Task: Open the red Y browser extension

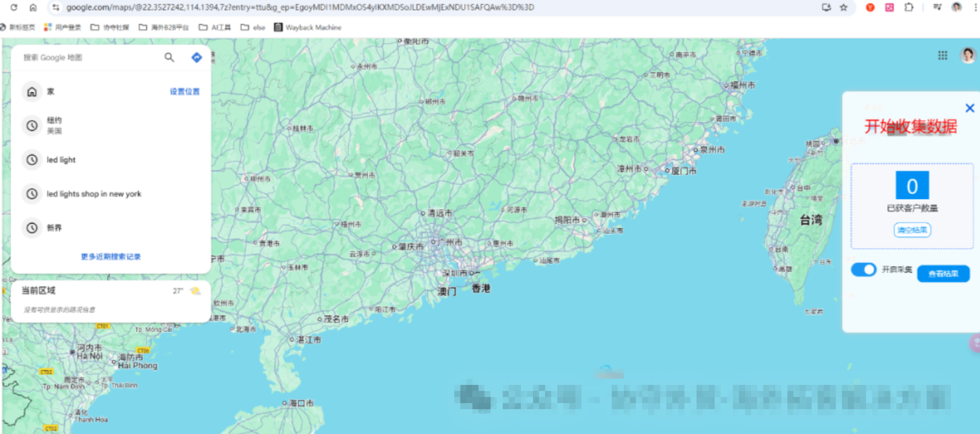Action: [x=870, y=7]
